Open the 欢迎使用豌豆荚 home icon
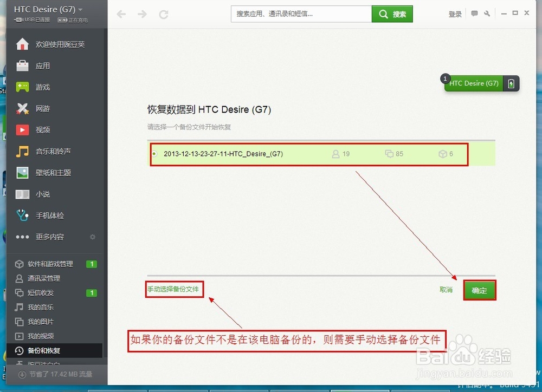 22,44
